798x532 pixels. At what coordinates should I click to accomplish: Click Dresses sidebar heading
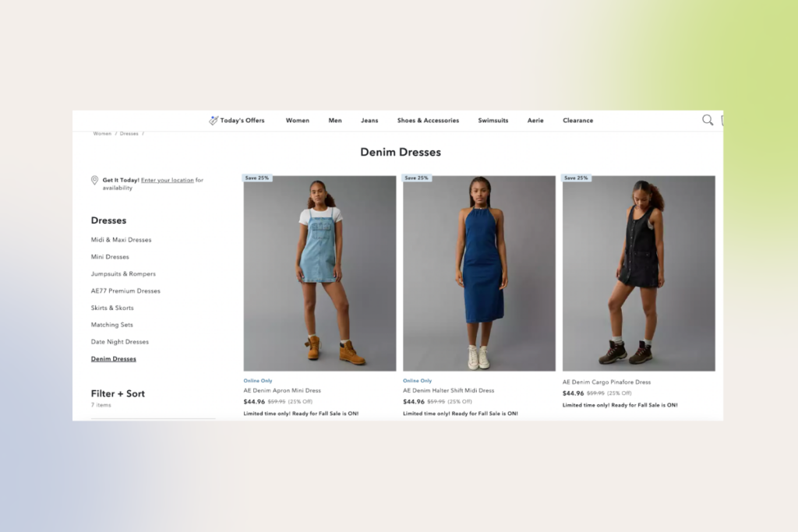108,220
